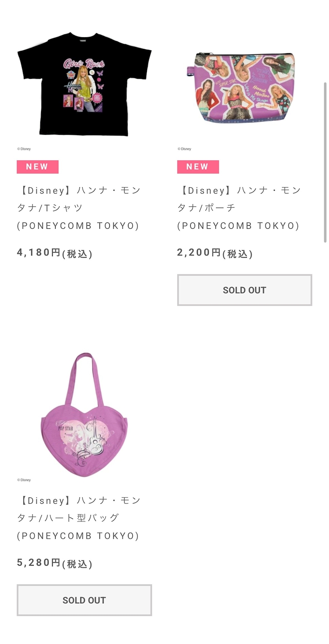Click (PONEYCOMB TOKYO) text under the heart bag title
The image size is (329, 644).
click(78, 536)
